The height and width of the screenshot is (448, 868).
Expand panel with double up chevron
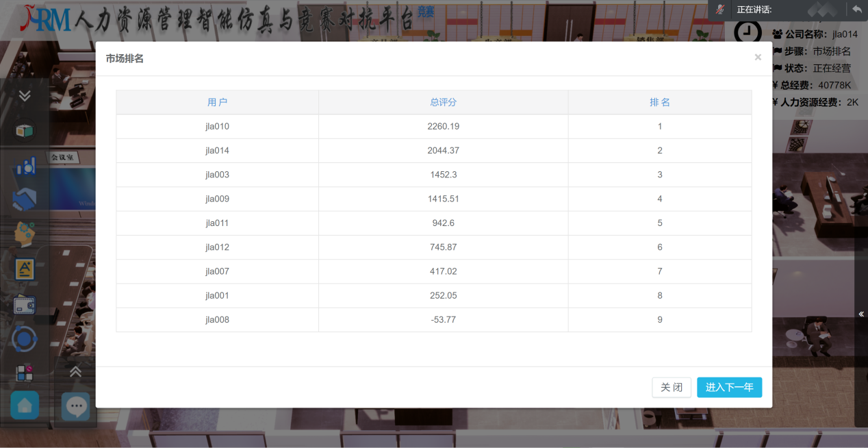pos(75,372)
